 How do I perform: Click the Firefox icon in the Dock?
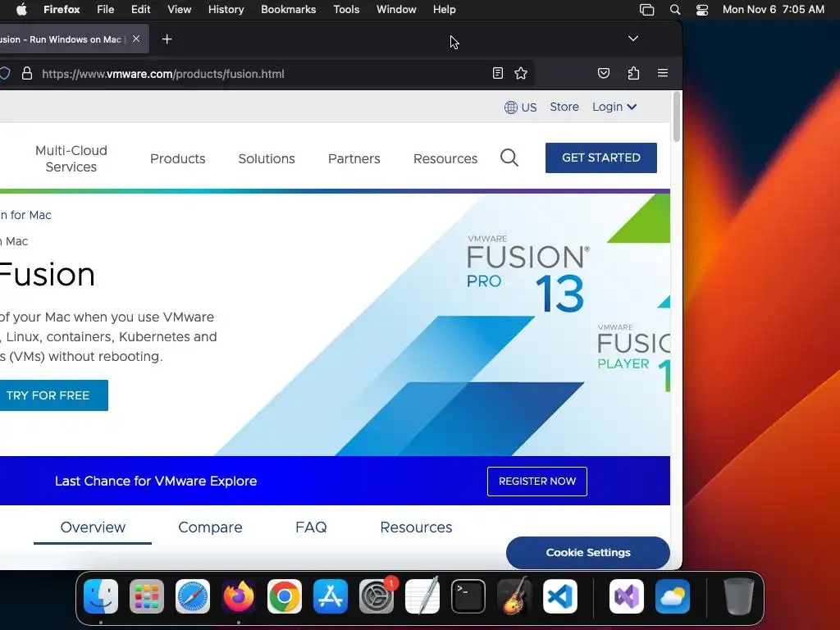(239, 596)
